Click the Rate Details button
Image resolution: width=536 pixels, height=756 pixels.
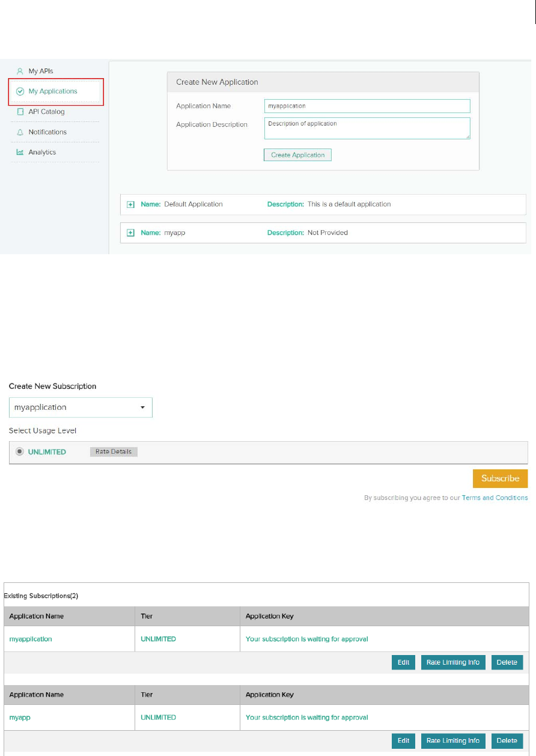pos(114,452)
